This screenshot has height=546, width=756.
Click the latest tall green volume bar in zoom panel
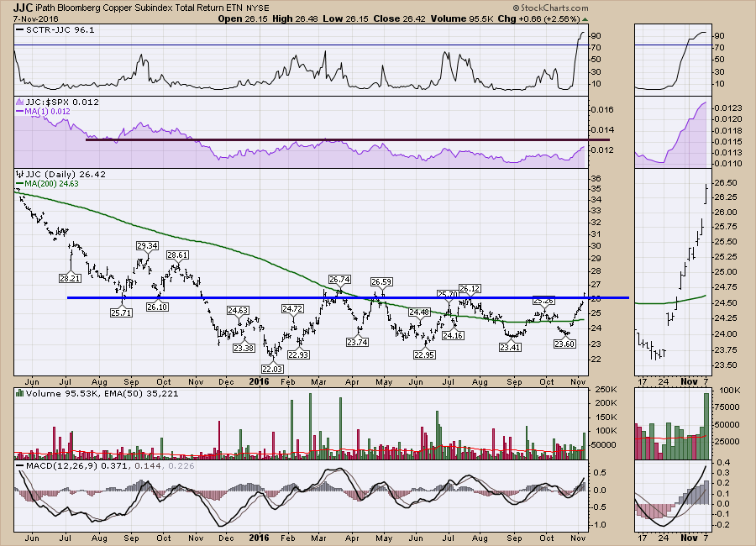tap(706, 427)
